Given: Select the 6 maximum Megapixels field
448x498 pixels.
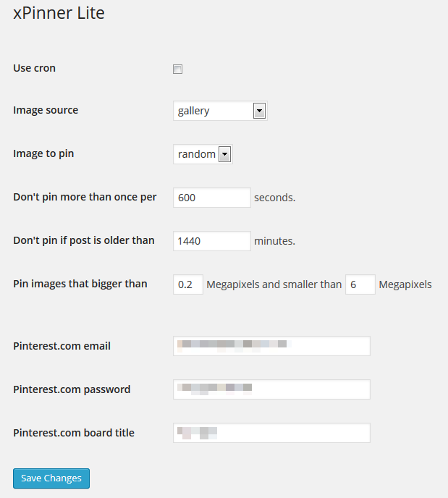Looking at the screenshot, I should (360, 284).
